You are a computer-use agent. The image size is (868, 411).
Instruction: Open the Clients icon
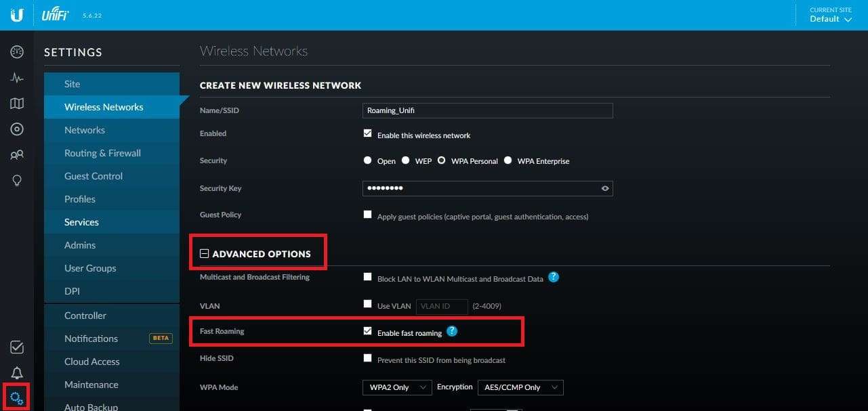coord(16,154)
